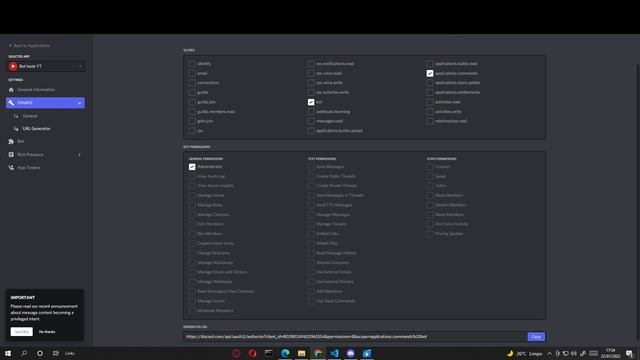Screen dimensions: 640x360
Task: Open red Opera browser on taskbar
Action: [253, 353]
